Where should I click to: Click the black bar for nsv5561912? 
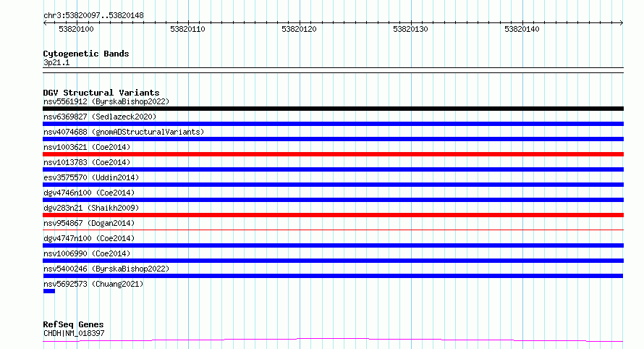pos(333,109)
